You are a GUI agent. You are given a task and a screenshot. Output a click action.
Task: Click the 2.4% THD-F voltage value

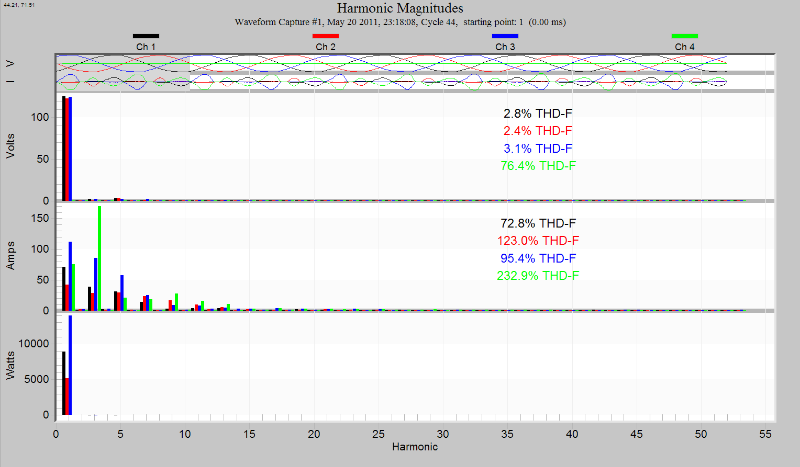pos(538,131)
